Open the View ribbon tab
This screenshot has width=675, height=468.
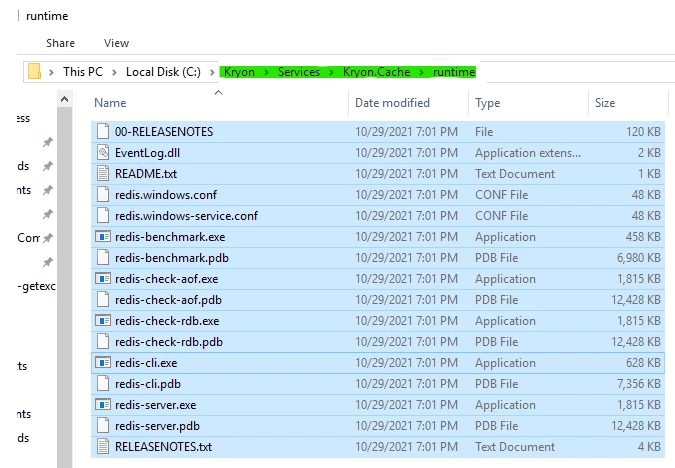point(116,43)
